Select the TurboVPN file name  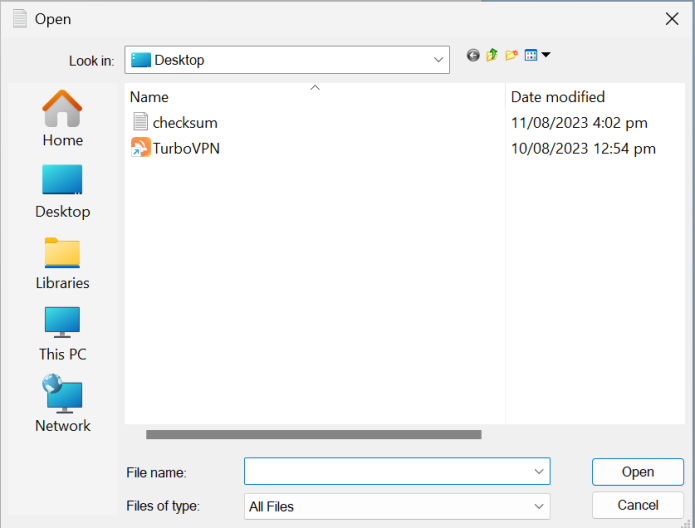tap(186, 149)
